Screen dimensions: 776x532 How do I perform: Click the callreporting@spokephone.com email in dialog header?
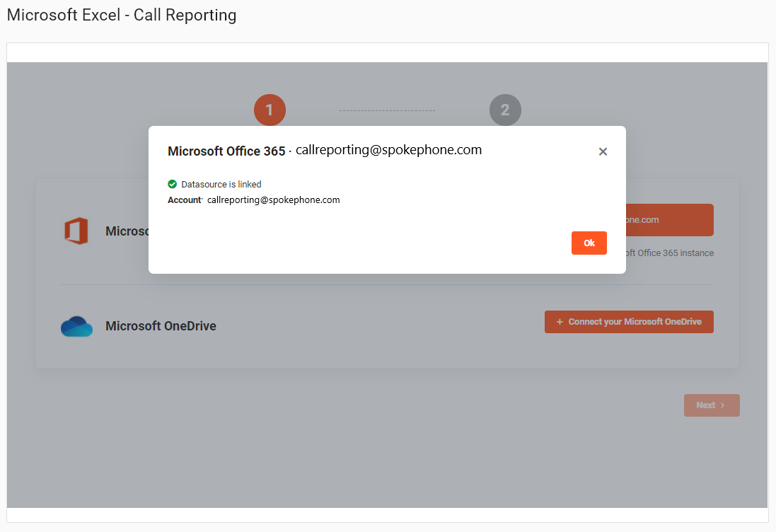388,150
